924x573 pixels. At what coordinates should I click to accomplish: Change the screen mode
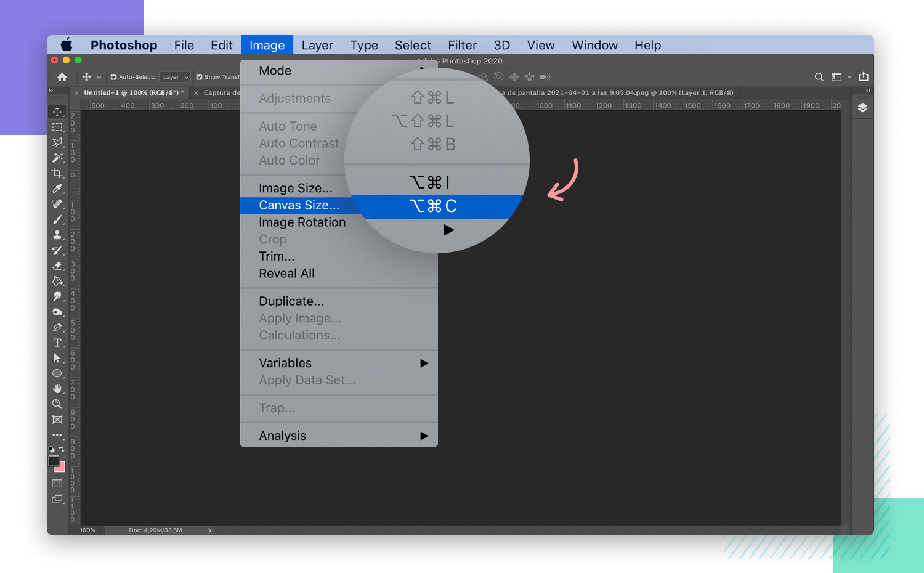pyautogui.click(x=57, y=499)
